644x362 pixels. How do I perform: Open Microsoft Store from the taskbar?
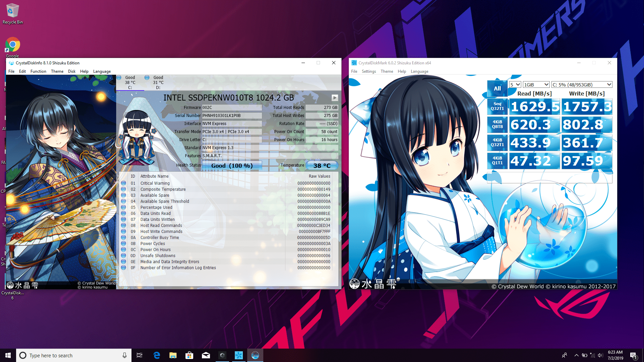pyautogui.click(x=190, y=355)
